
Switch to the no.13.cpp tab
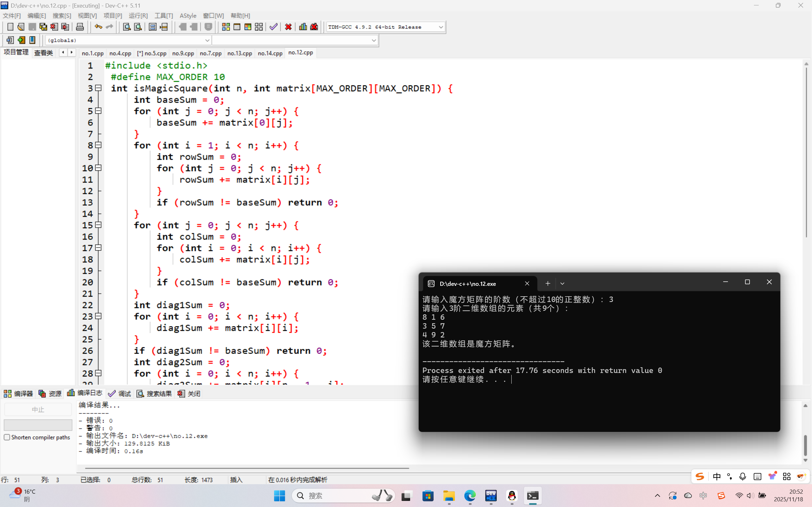(x=239, y=53)
